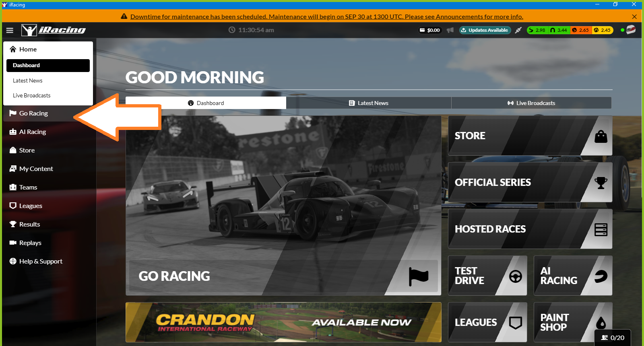The image size is (644, 346).
Task: Click the clock showing 11:30:54 am
Action: (x=252, y=30)
